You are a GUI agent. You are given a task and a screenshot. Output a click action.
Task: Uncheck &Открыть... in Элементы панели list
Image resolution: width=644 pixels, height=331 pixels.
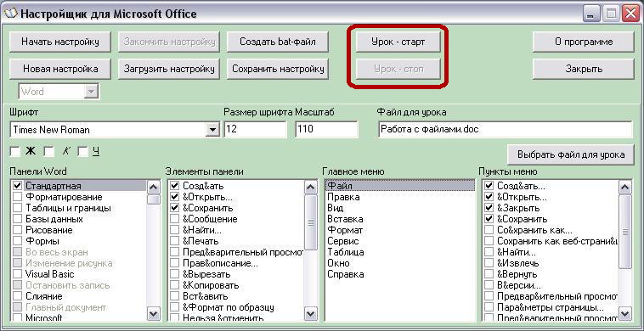tap(174, 197)
